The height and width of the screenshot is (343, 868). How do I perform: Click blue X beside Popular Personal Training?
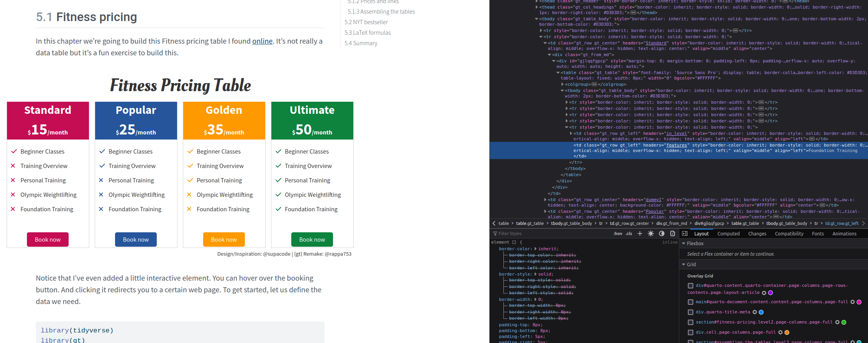coord(101,180)
